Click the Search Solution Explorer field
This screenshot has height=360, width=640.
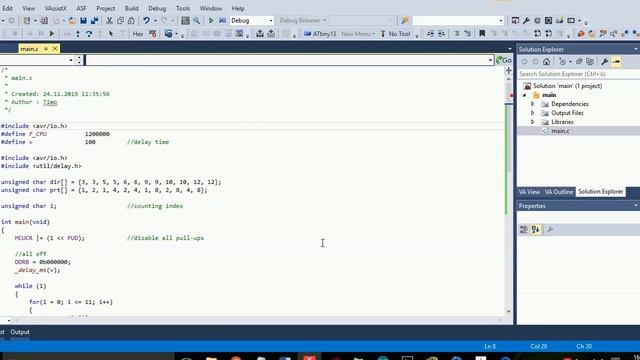click(578, 74)
